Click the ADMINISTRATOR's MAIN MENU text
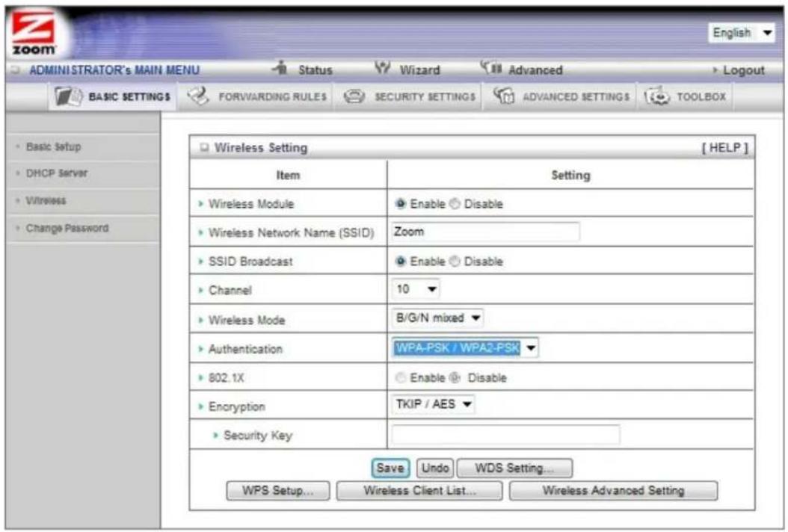The image size is (788, 532). pyautogui.click(x=114, y=70)
